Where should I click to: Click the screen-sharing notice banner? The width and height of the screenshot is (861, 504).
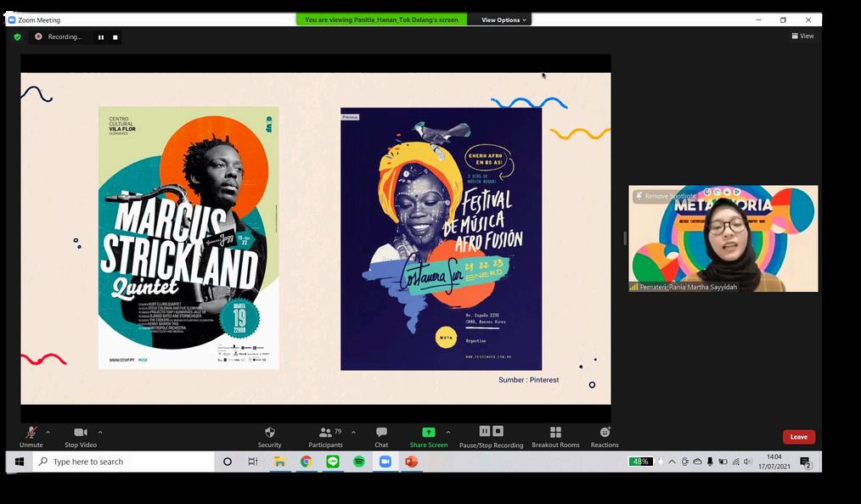tap(381, 20)
